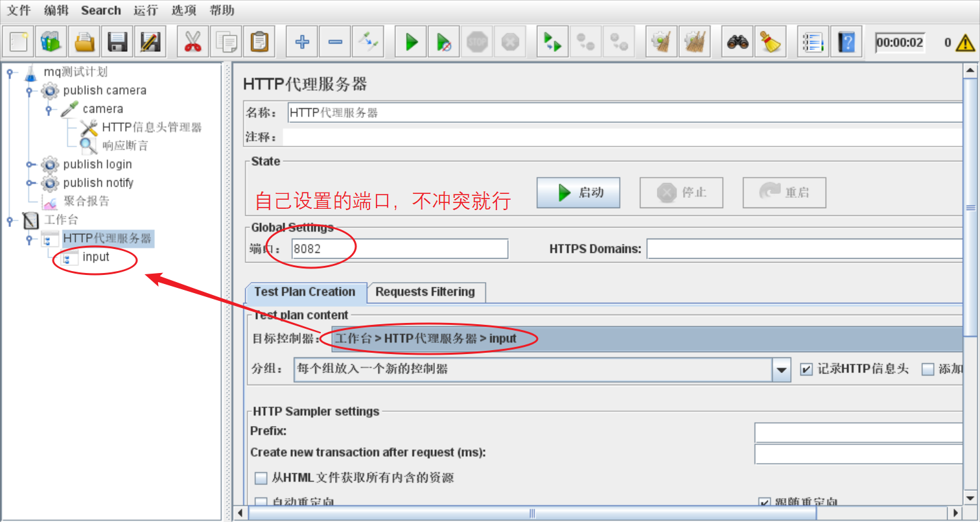Click the Remote shutdown all icon
Viewport: 980px width, 522px height.
619,43
